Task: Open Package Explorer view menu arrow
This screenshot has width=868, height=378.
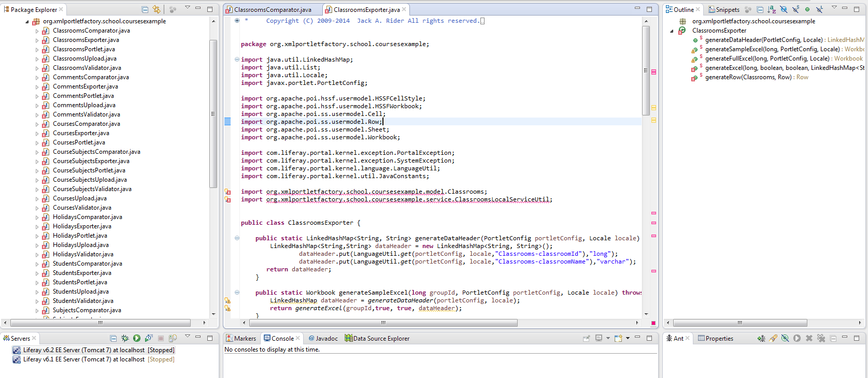Action: click(188, 7)
